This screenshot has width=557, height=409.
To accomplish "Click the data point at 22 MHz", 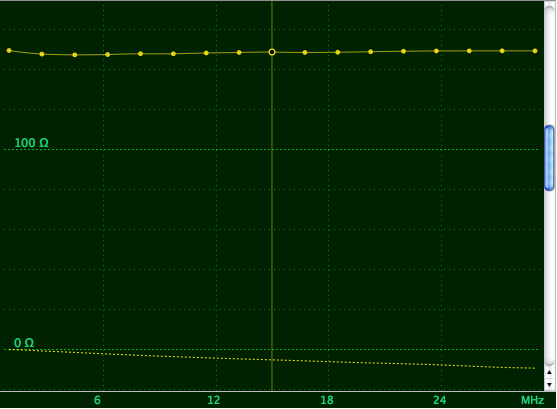I will (403, 51).
